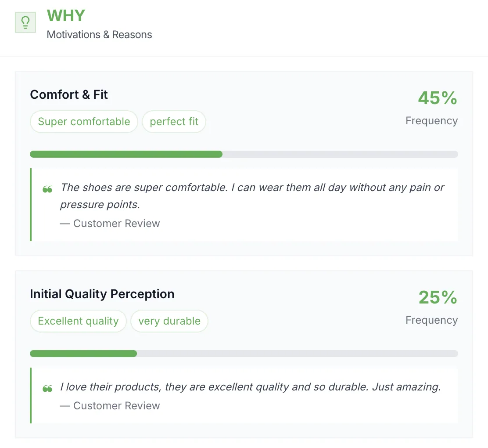Select the "Excellent quality" tag
488x448 pixels.
78,321
